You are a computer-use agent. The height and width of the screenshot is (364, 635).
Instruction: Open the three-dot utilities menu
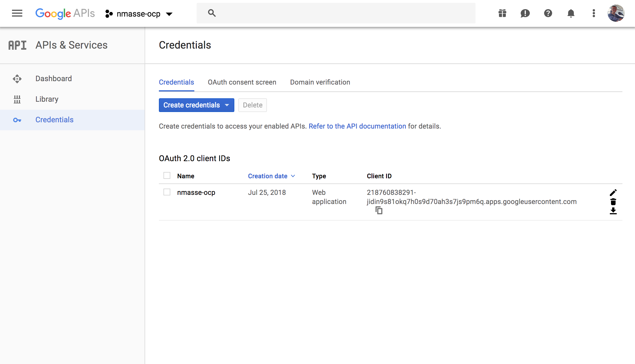pos(594,13)
